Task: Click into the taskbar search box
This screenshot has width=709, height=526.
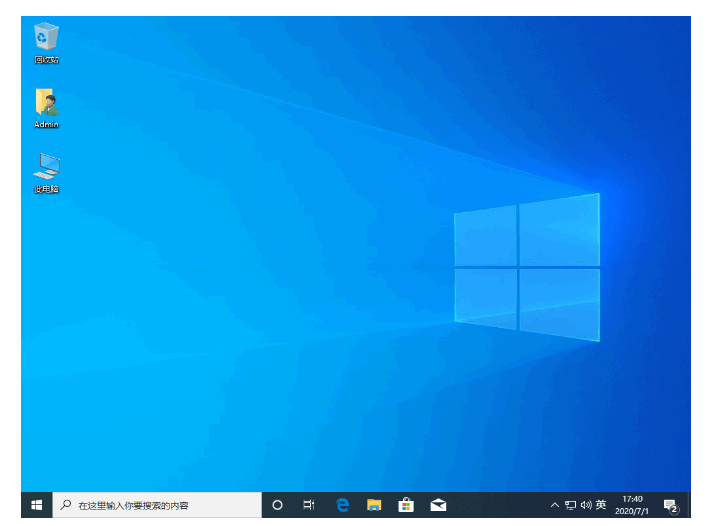Action: coord(157,505)
